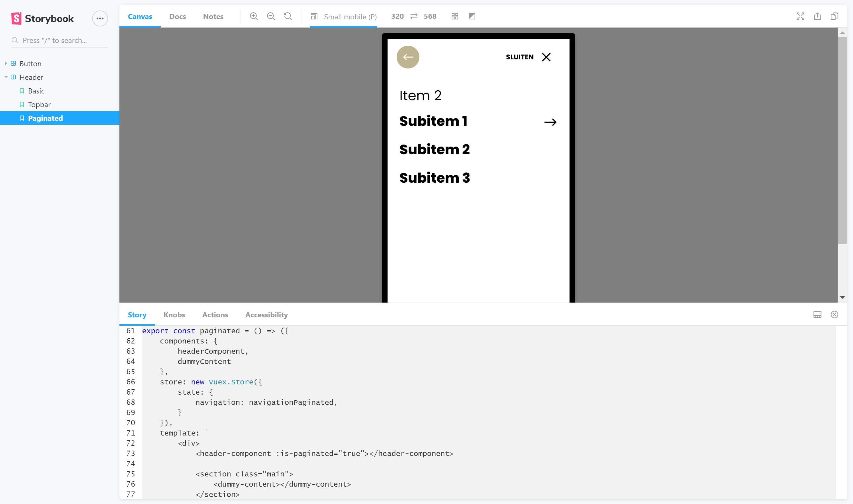Switch to the Docs tab
853x504 pixels.
pyautogui.click(x=177, y=16)
